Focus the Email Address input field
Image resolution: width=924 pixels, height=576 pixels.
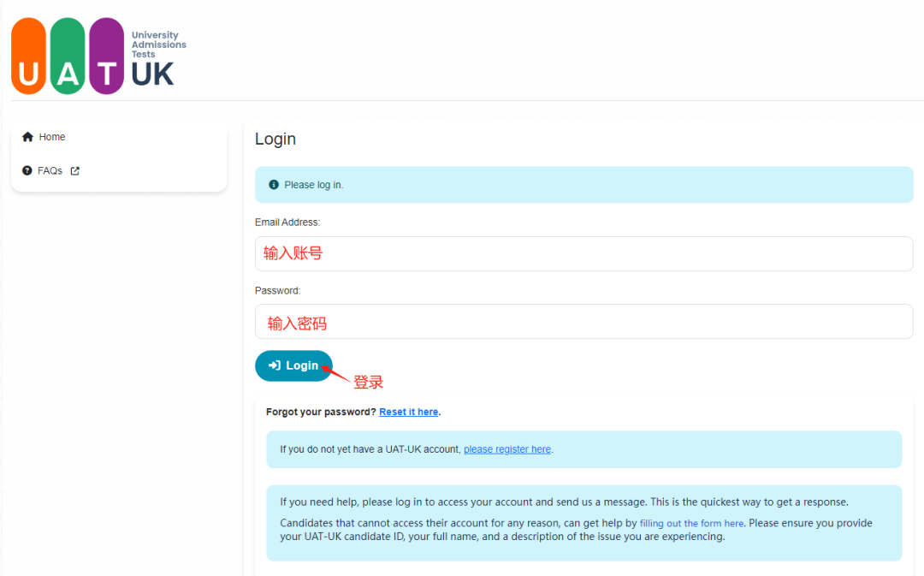tap(583, 254)
